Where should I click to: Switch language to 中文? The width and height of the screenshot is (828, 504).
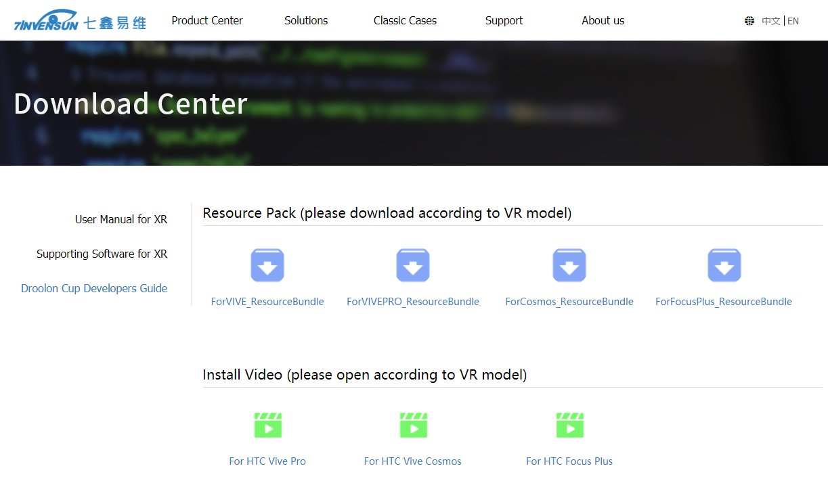tap(770, 21)
